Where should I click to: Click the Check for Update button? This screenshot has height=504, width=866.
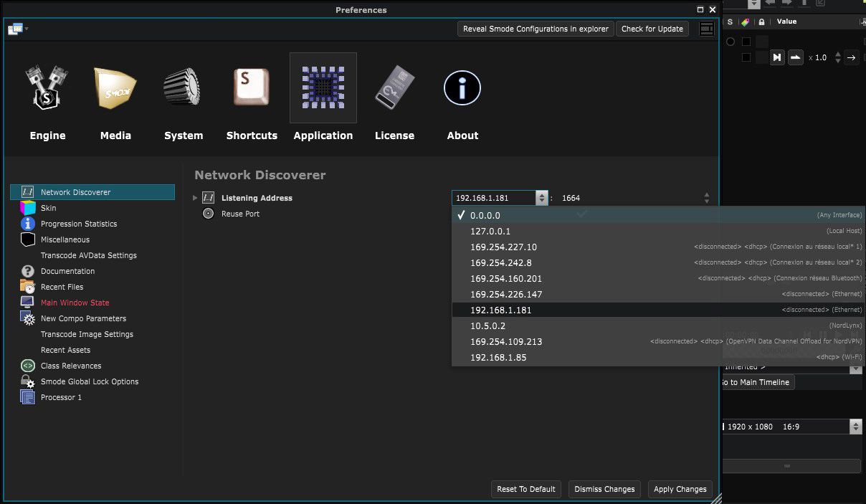[652, 29]
